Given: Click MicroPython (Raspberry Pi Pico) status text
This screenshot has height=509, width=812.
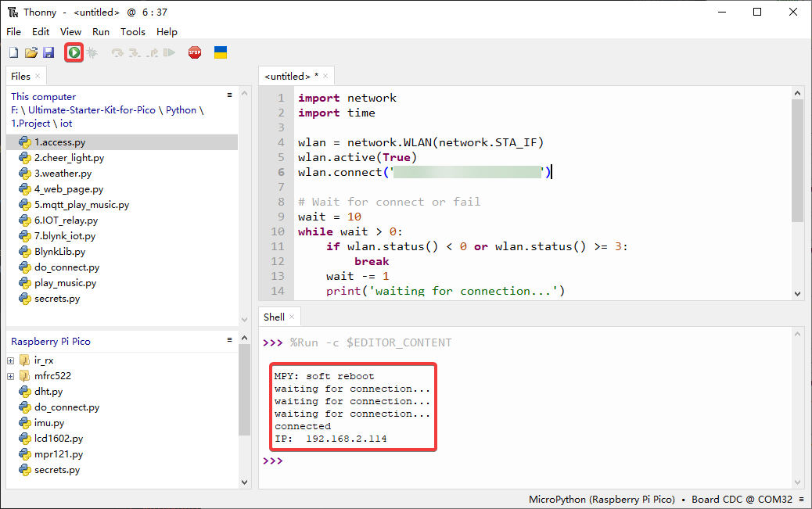Looking at the screenshot, I should pos(602,500).
